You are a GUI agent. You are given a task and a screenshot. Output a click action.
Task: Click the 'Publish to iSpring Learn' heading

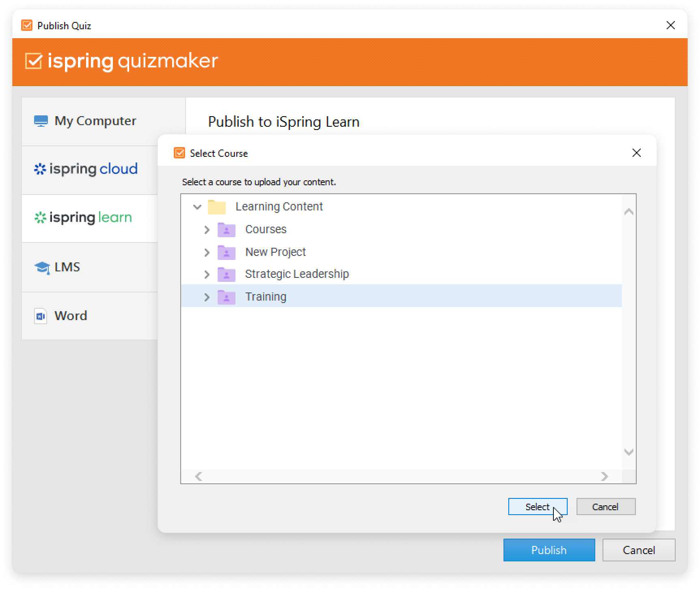click(284, 122)
